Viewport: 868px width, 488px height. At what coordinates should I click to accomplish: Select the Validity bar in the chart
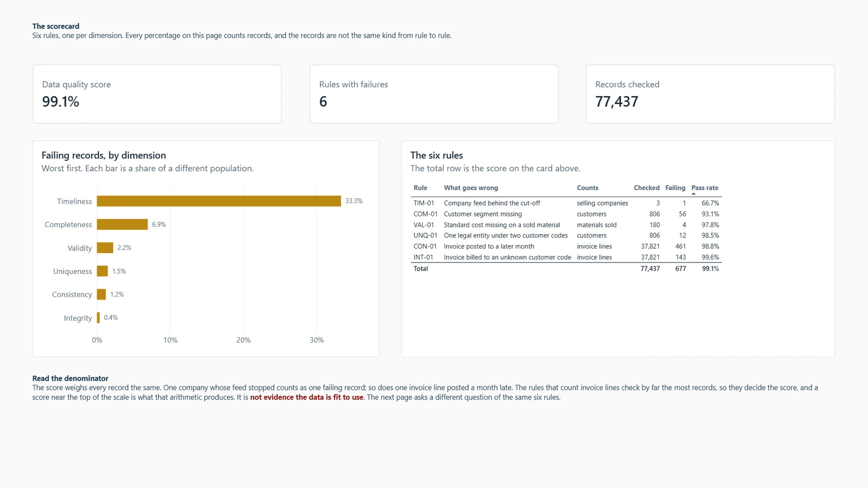coord(105,248)
